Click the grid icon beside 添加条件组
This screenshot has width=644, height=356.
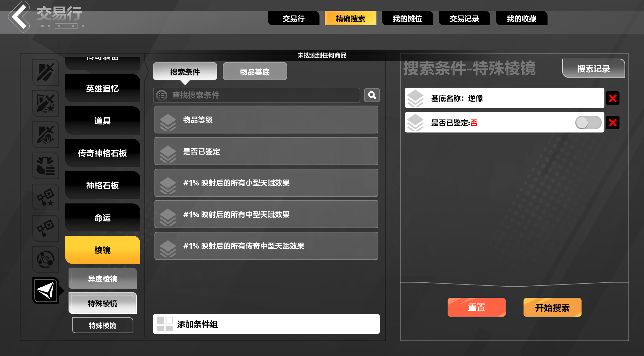[165, 324]
